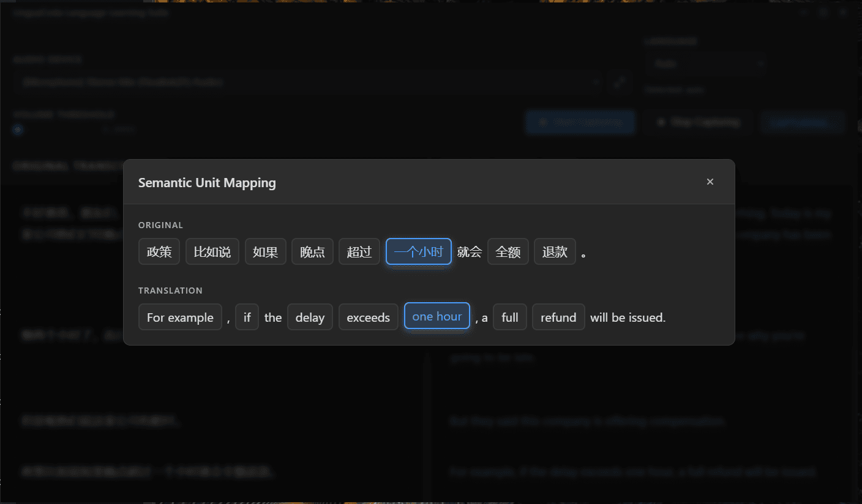The image size is (862, 504).
Task: Highlight the 如果 unit in Original row
Action: pyautogui.click(x=265, y=251)
